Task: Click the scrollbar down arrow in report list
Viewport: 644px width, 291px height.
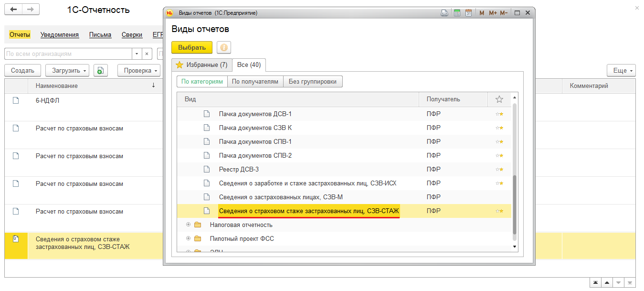Action: [x=515, y=247]
